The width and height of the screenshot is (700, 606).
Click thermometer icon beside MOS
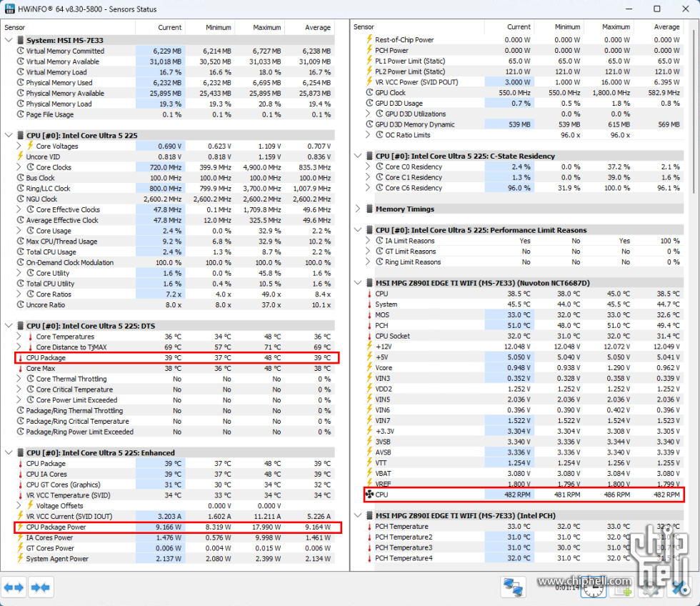pyautogui.click(x=369, y=315)
